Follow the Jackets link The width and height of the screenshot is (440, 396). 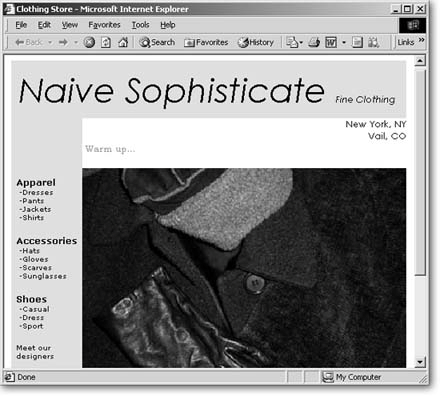[x=35, y=209]
